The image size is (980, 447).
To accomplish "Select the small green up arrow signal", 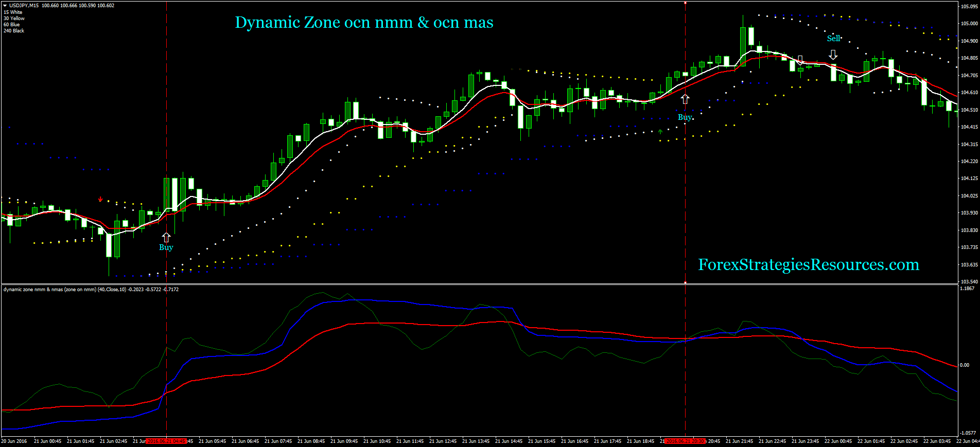I will (x=660, y=132).
